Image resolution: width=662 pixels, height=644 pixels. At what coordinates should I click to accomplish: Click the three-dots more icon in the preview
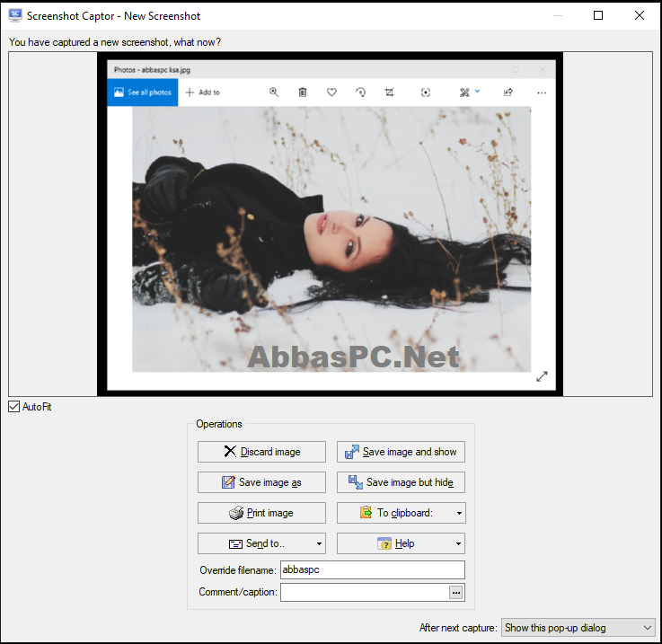click(542, 93)
